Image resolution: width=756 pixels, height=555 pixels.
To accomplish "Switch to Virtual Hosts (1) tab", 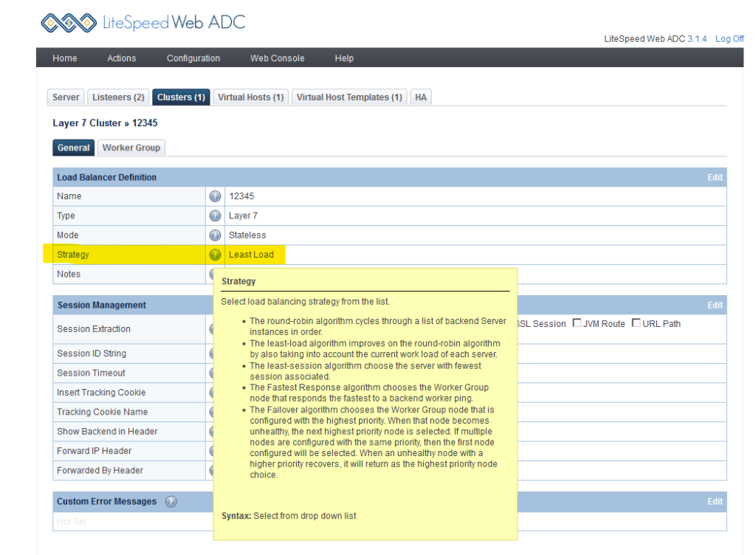I will pos(251,97).
